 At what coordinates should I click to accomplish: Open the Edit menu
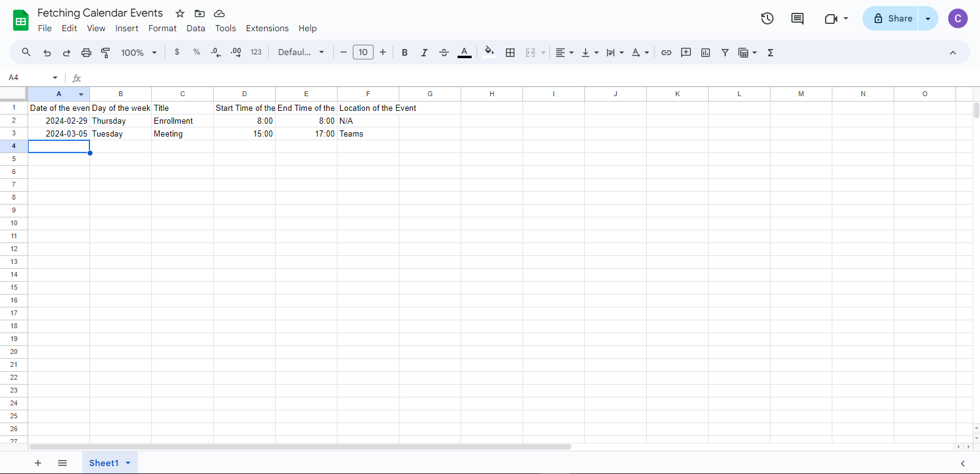point(69,28)
